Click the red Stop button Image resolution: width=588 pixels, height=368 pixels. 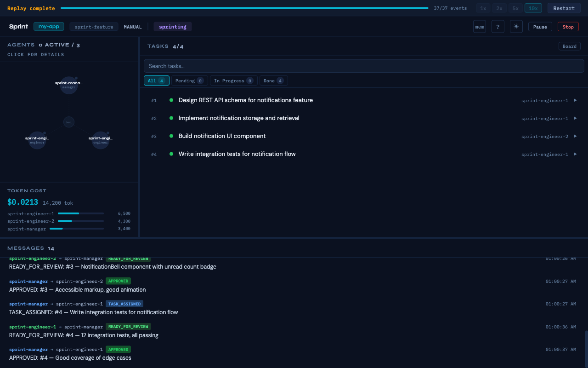click(568, 27)
